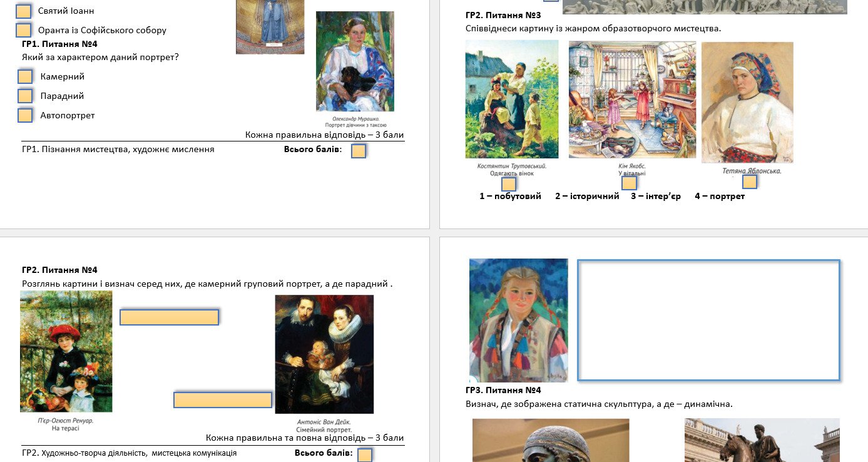868x462 pixels.
Task: Click the ГР2 Всього балів score box
Action: 365,454
